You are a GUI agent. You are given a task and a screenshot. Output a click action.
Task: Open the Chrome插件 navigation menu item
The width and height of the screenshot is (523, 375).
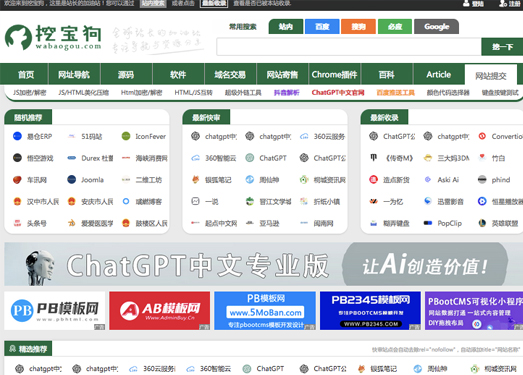coord(334,74)
